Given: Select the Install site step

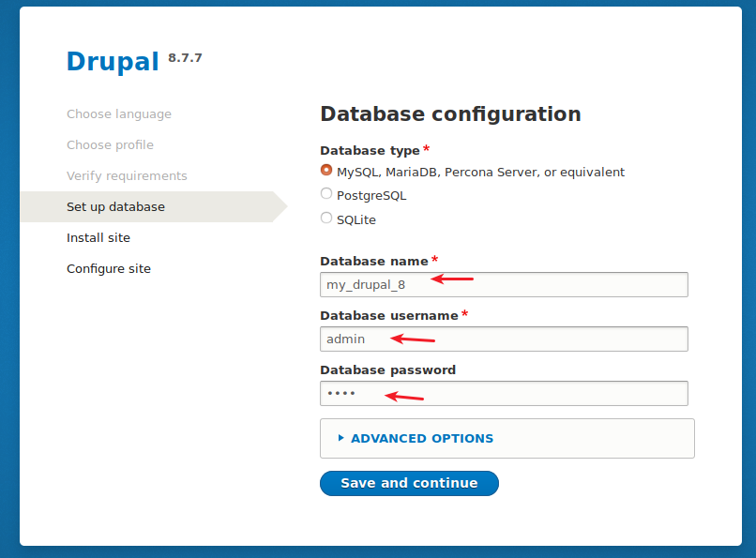Looking at the screenshot, I should 98,237.
